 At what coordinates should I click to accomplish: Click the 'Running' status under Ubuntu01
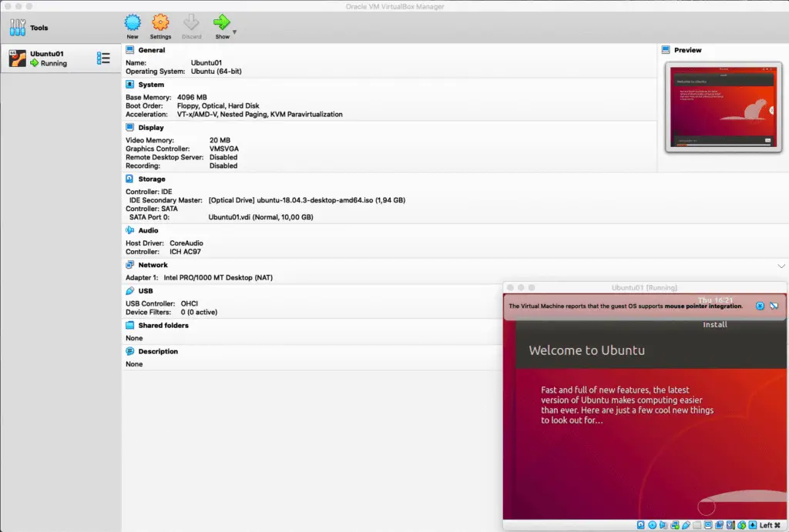pyautogui.click(x=53, y=63)
